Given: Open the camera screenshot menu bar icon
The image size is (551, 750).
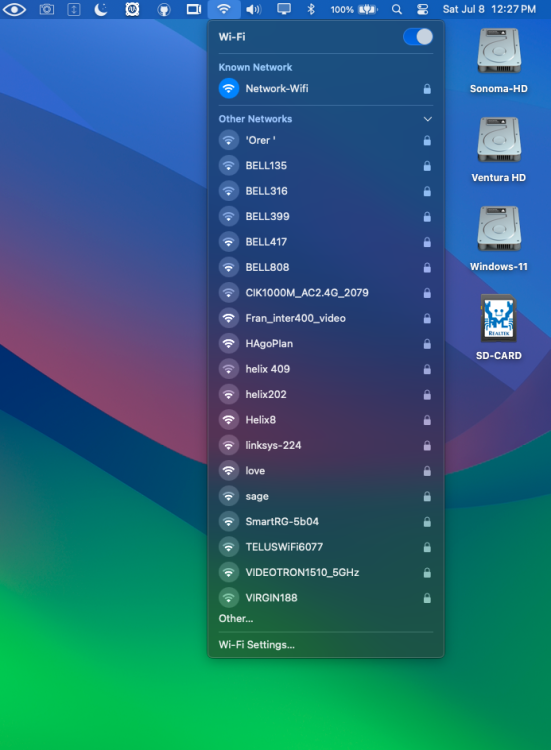Looking at the screenshot, I should click(x=46, y=9).
